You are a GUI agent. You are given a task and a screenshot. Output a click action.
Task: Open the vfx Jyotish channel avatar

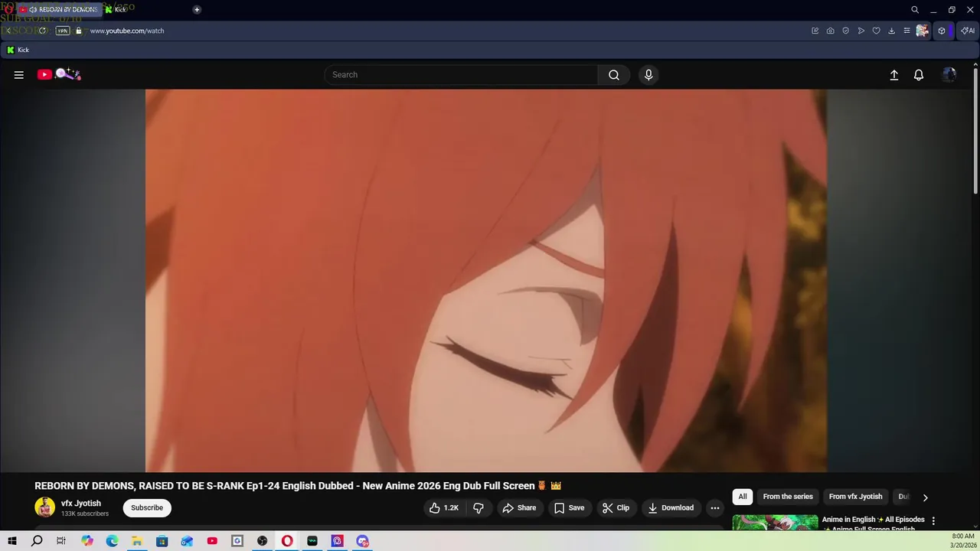pos(45,507)
